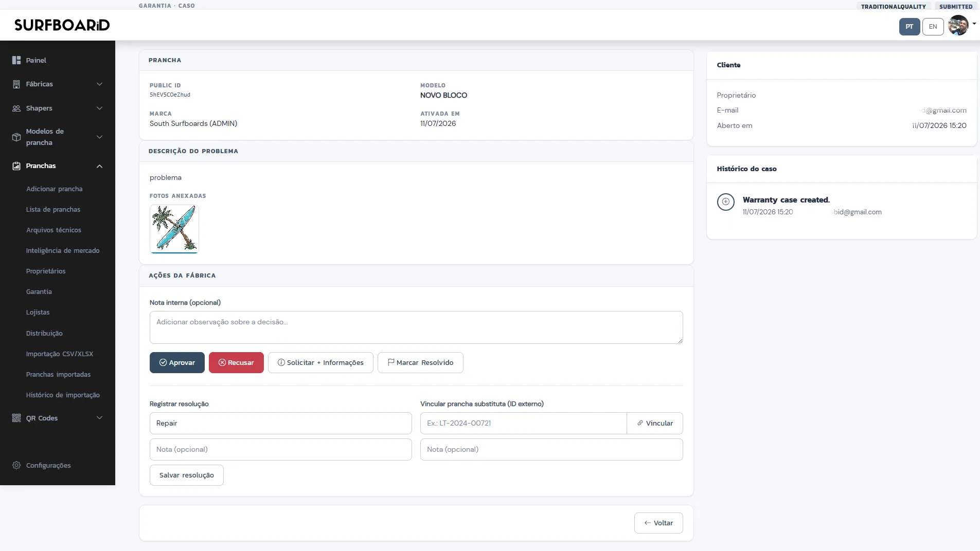Click the client e-mail value
Screen dimensions: 980x551
[942, 110]
